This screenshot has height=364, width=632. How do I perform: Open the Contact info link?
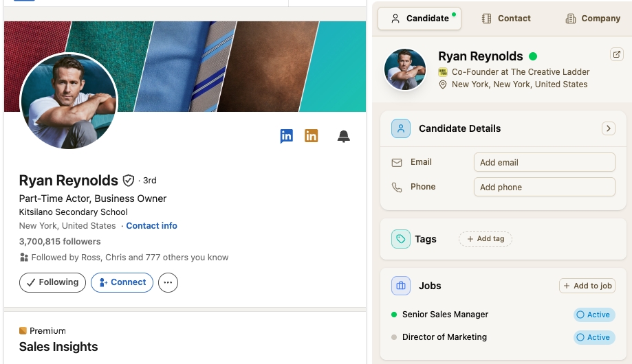151,225
